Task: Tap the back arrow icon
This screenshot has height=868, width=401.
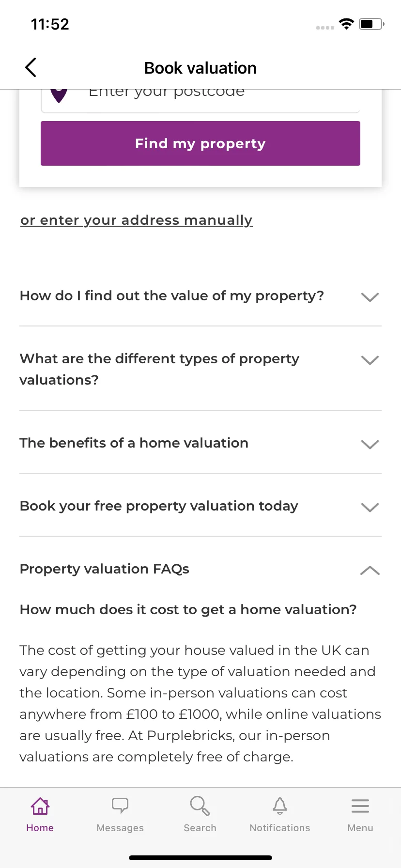Action: (31, 68)
